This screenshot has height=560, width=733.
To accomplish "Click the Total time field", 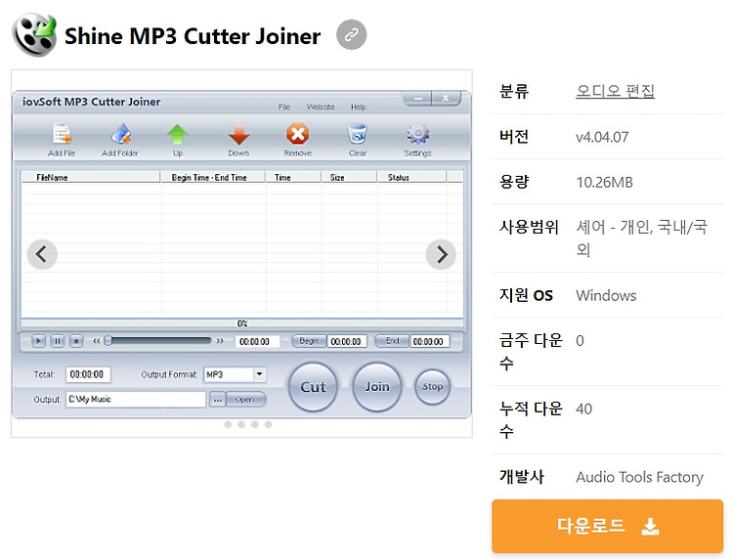I will tap(87, 374).
